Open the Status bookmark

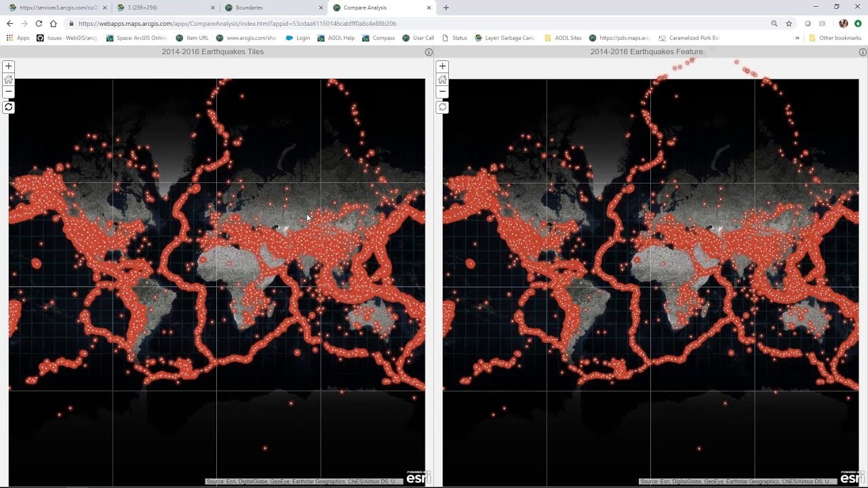click(x=454, y=38)
